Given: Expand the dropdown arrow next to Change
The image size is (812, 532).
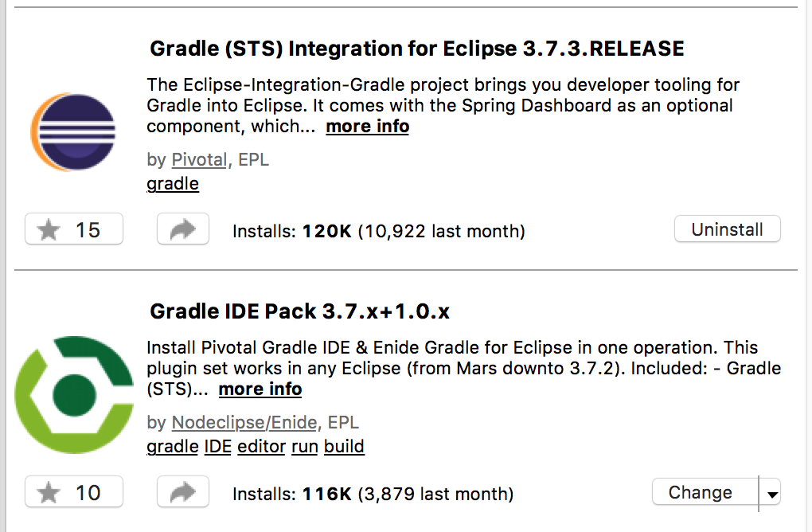Looking at the screenshot, I should 771,495.
